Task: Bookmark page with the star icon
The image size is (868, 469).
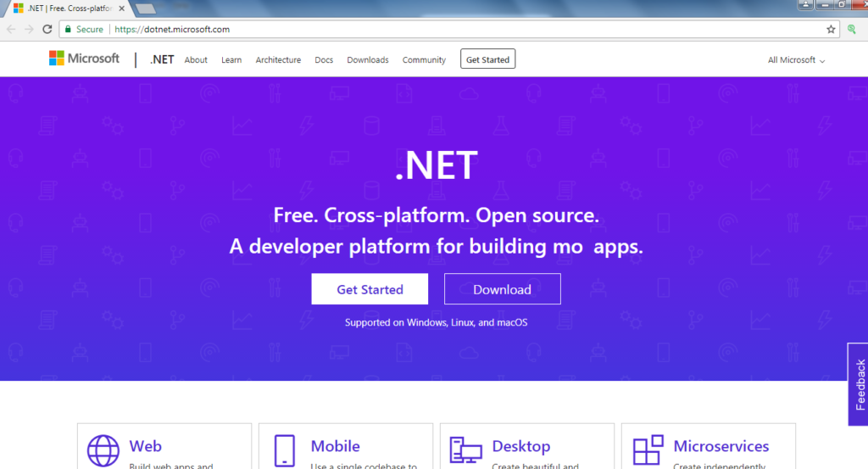Action: (831, 30)
